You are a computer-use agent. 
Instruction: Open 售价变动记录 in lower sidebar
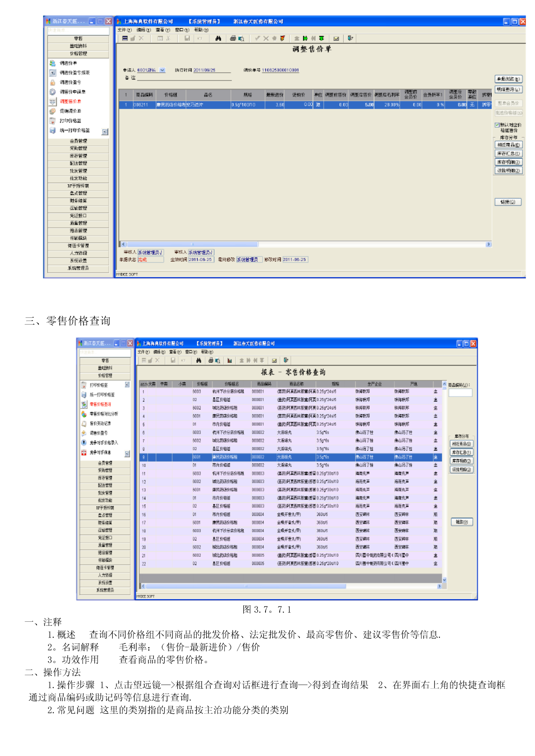pos(100,423)
